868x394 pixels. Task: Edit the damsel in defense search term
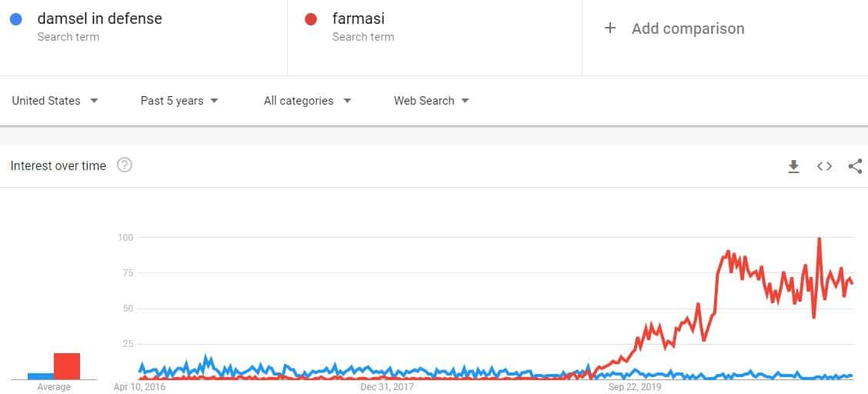(99, 18)
